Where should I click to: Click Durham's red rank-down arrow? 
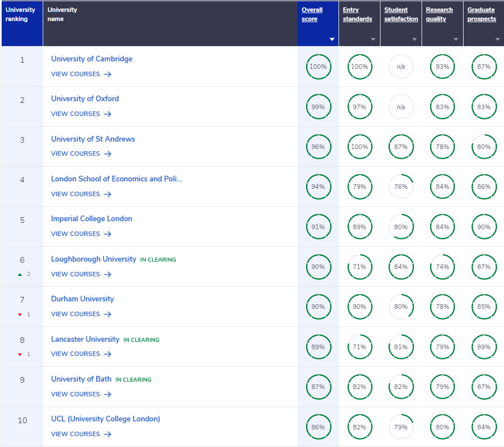20,314
